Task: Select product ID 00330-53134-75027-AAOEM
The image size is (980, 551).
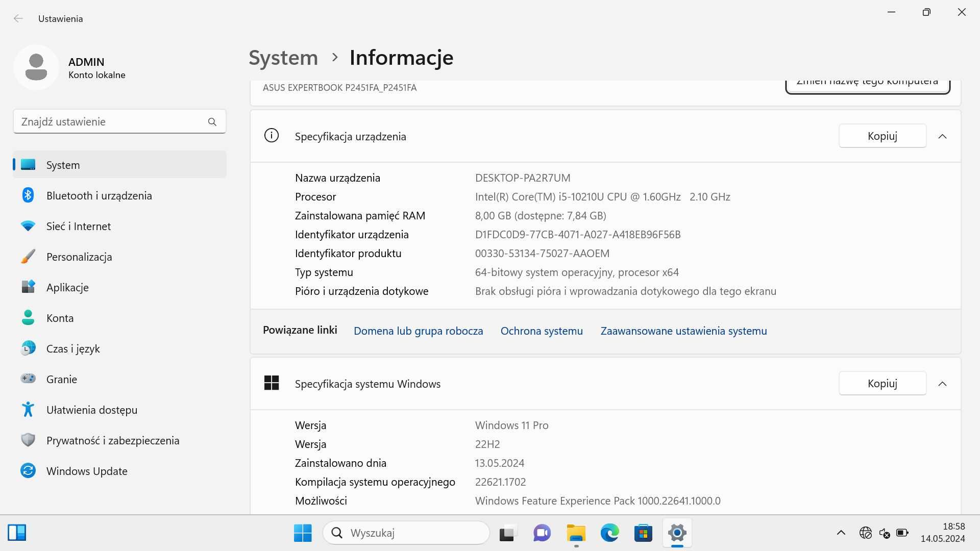Action: click(x=542, y=254)
